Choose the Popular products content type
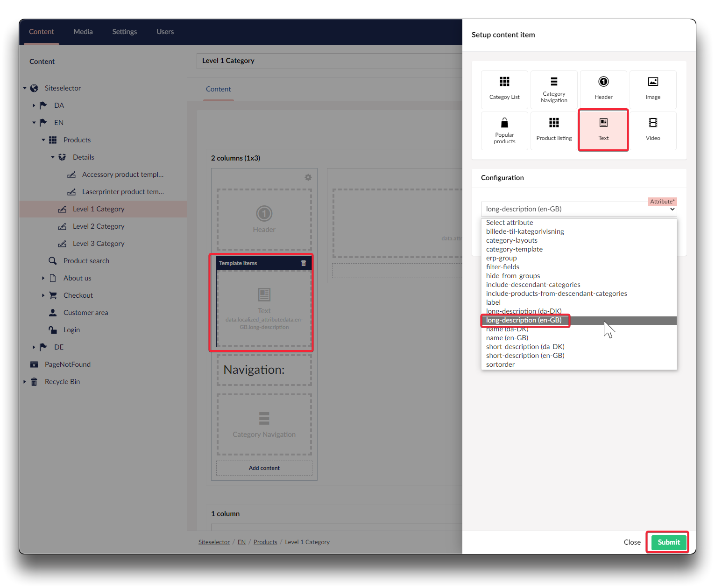 pyautogui.click(x=504, y=131)
